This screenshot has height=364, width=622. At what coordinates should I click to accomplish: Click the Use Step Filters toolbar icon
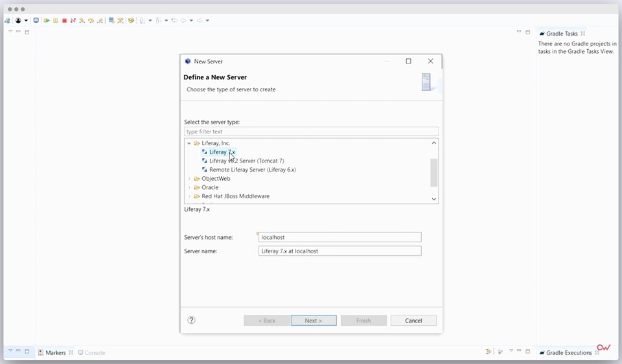tap(121, 21)
